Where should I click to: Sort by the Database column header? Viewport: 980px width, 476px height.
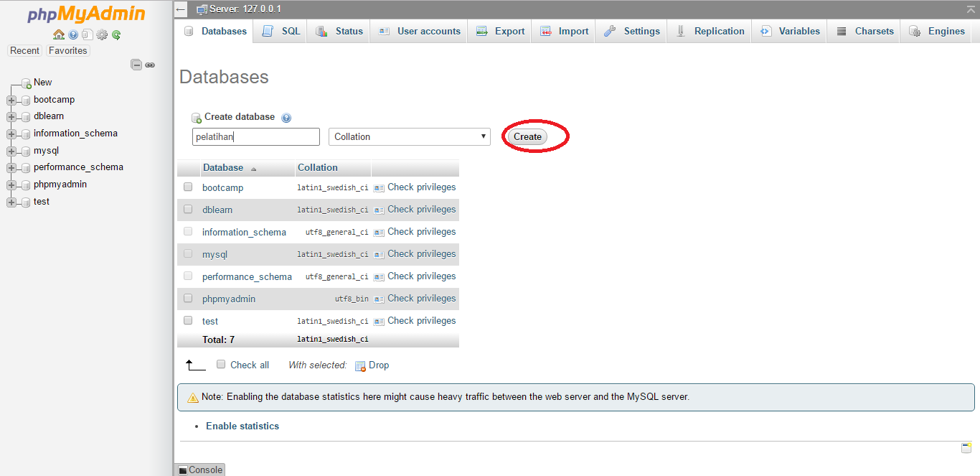click(223, 168)
